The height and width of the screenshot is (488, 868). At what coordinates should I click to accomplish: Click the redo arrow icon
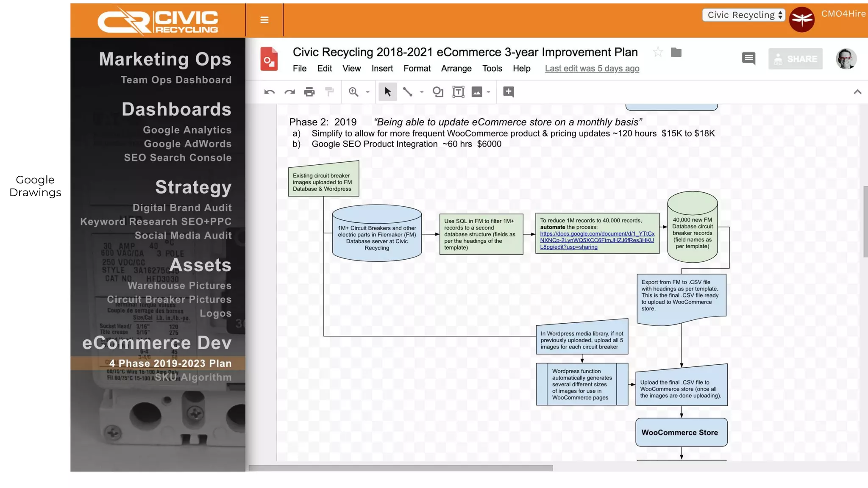point(289,92)
